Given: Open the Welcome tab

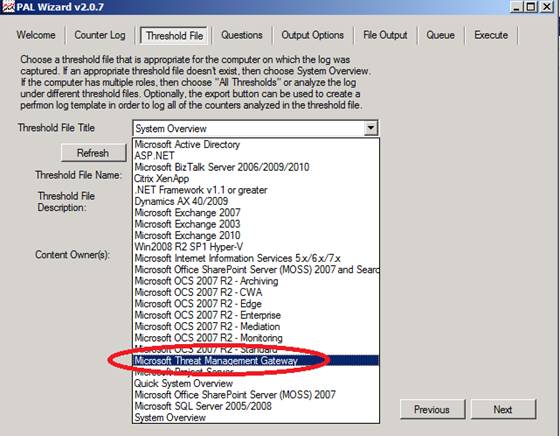Looking at the screenshot, I should [36, 35].
